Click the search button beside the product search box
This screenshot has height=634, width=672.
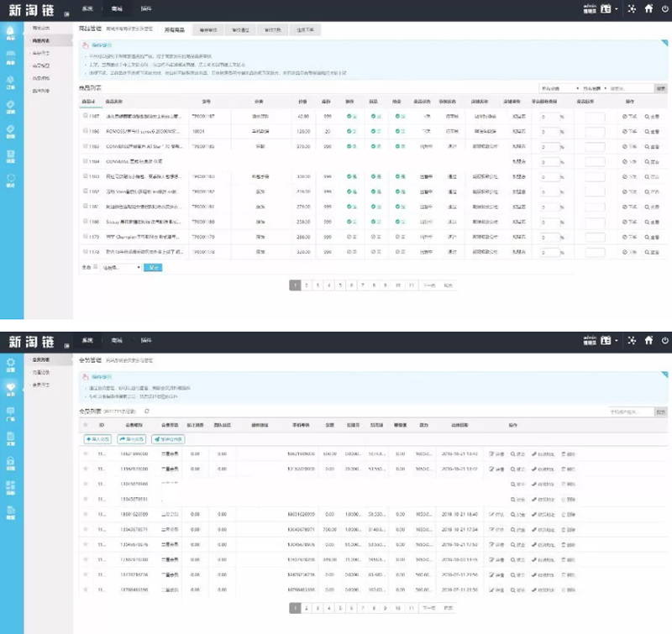pyautogui.click(x=660, y=88)
